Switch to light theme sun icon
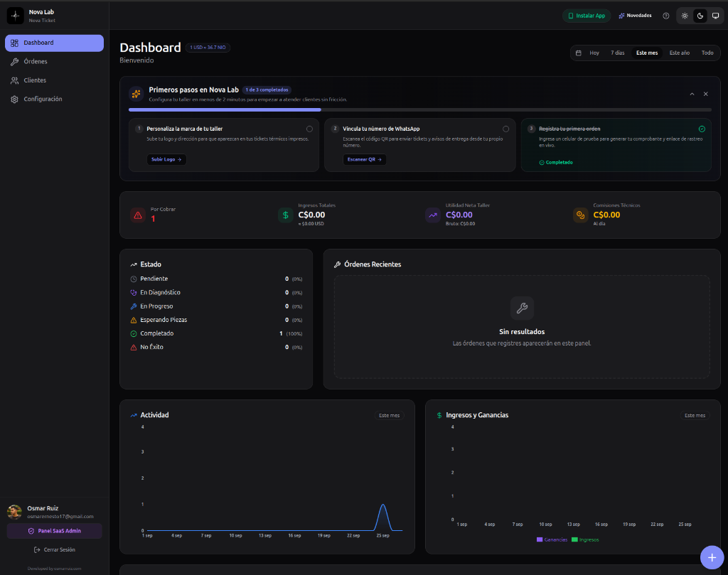Screen dimensions: 728x575 point(685,16)
